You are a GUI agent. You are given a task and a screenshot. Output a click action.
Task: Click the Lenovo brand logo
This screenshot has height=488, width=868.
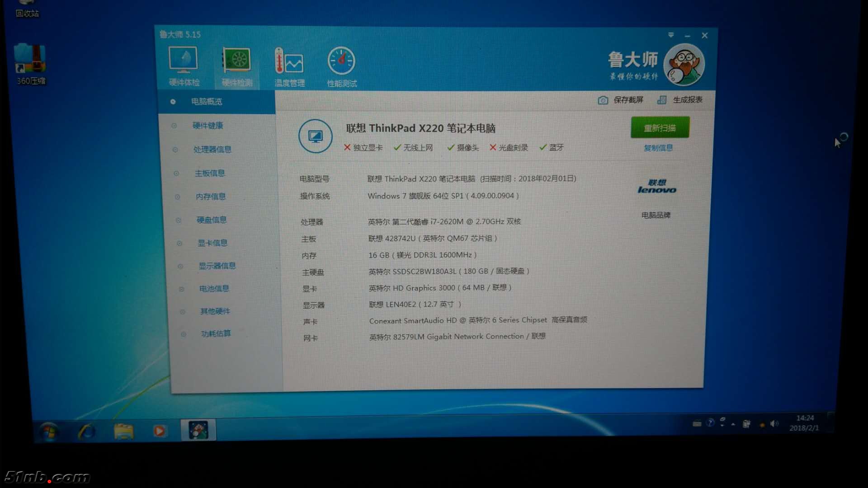[657, 187]
